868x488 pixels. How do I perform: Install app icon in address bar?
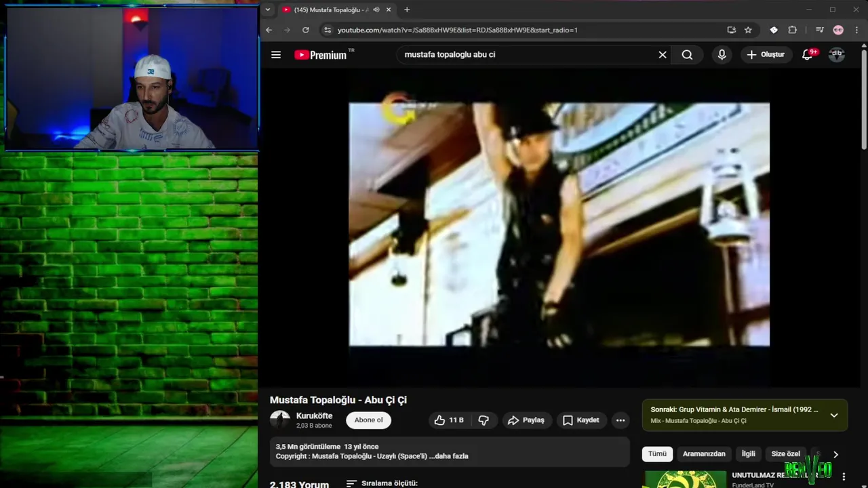point(731,30)
